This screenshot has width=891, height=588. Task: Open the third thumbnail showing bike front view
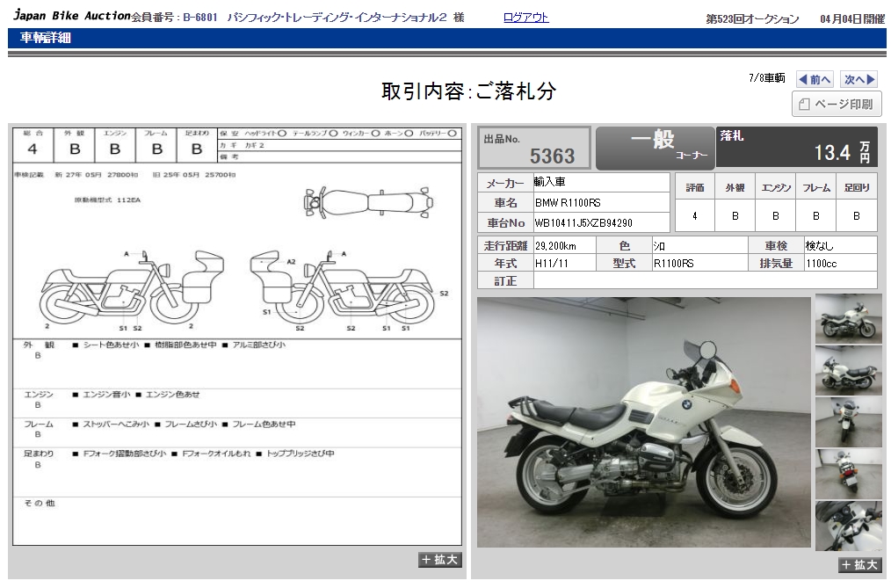848,422
